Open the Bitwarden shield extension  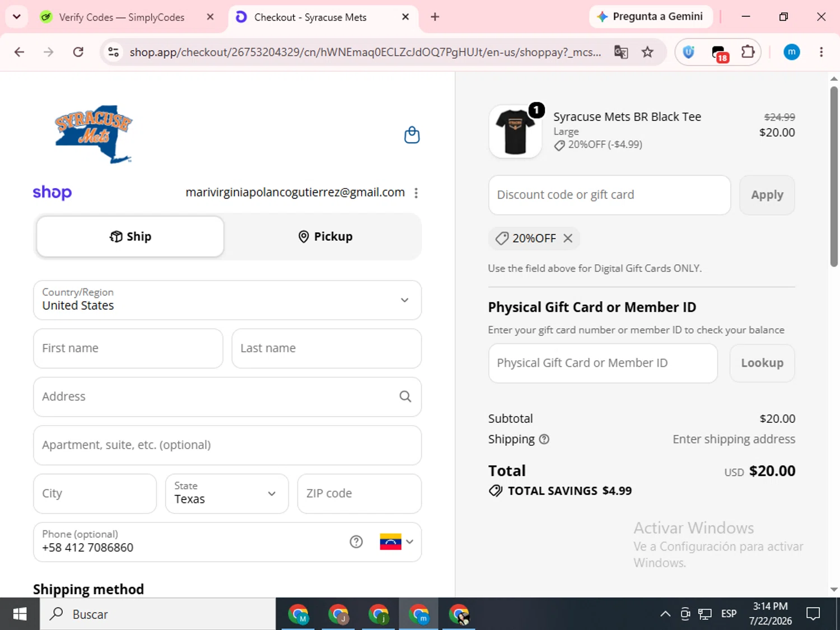(689, 52)
